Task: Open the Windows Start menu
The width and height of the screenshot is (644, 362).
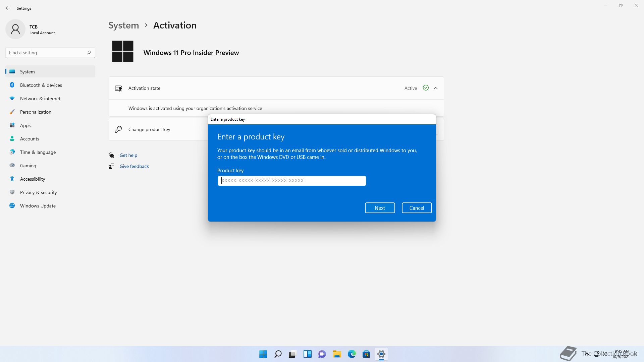Action: pyautogui.click(x=263, y=354)
